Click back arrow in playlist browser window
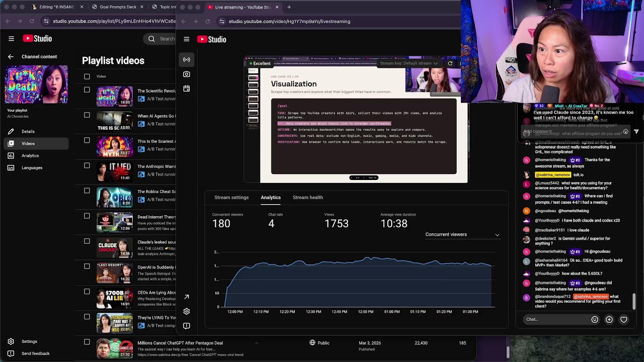 coord(8,21)
